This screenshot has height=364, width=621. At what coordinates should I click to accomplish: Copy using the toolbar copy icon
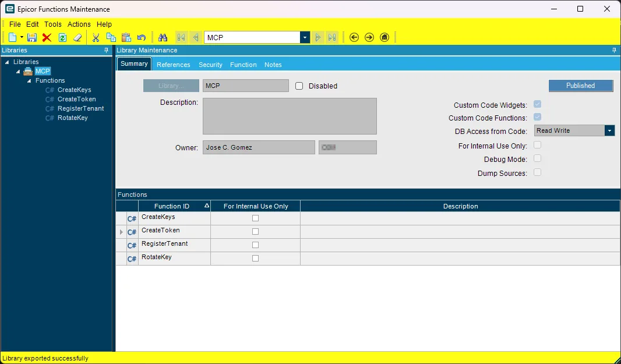click(x=111, y=38)
